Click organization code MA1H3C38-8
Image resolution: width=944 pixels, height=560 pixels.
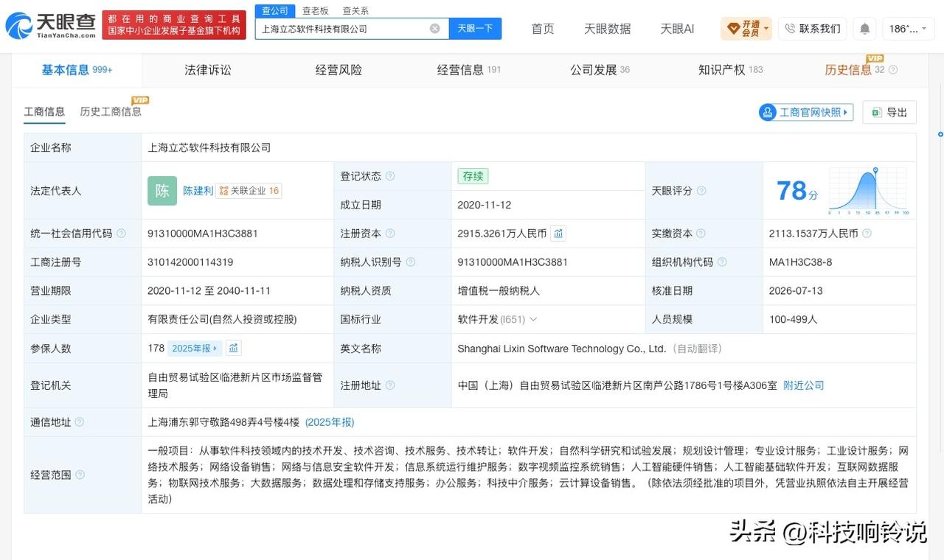click(800, 262)
